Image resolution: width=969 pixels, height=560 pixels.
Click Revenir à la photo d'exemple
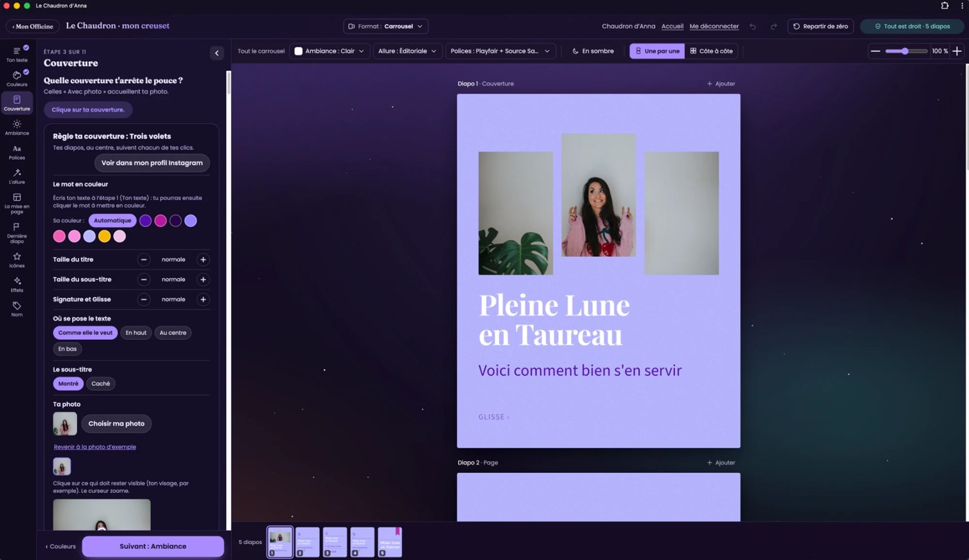[95, 447]
